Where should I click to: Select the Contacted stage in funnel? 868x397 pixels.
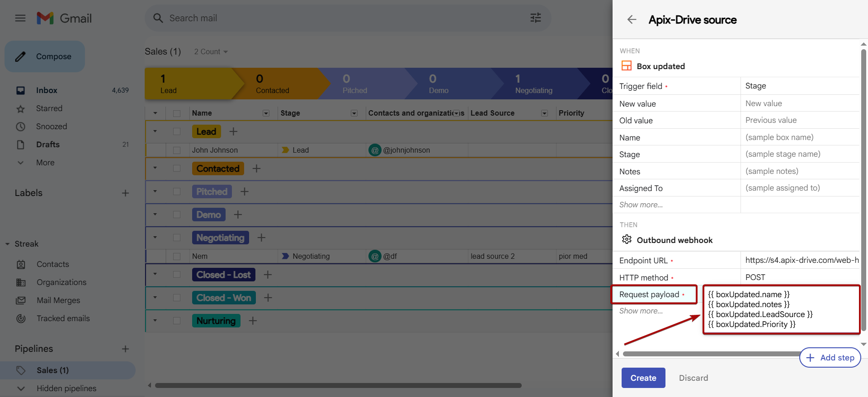(280, 84)
